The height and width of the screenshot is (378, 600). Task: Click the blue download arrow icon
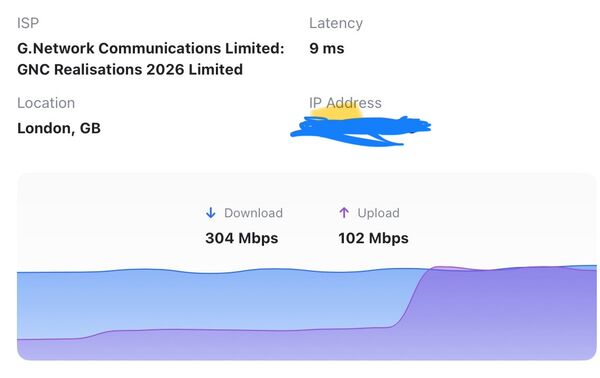(211, 213)
